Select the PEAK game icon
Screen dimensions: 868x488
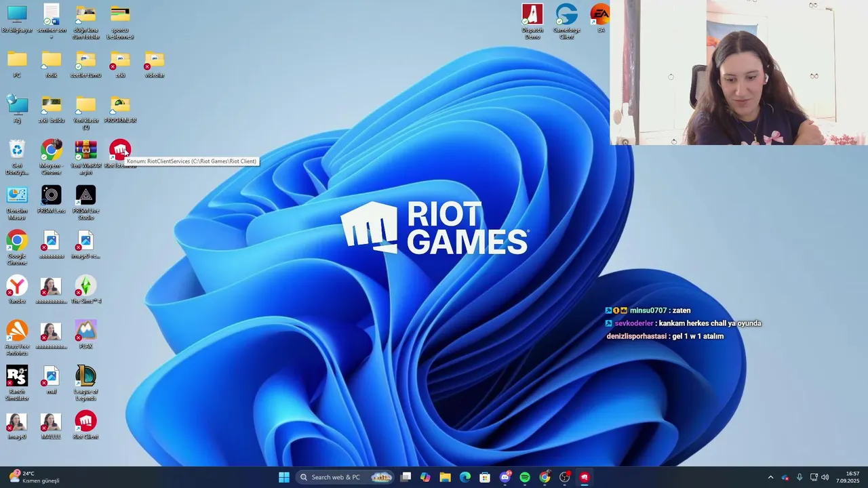click(x=85, y=335)
